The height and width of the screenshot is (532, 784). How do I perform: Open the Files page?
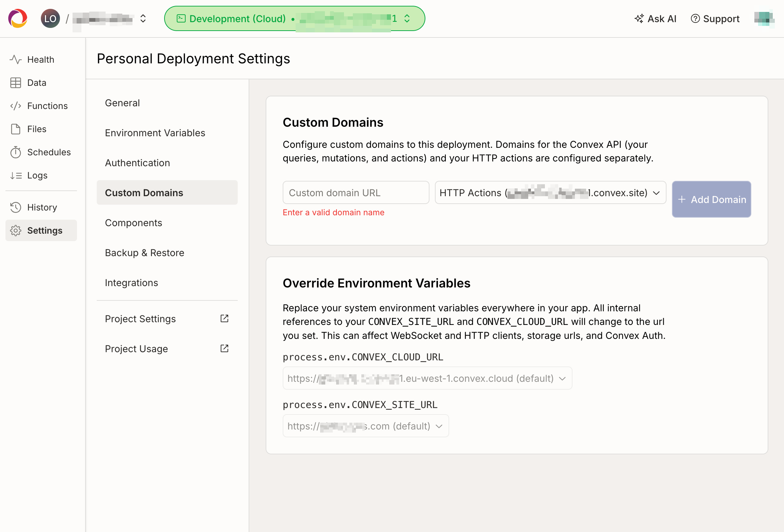point(36,129)
